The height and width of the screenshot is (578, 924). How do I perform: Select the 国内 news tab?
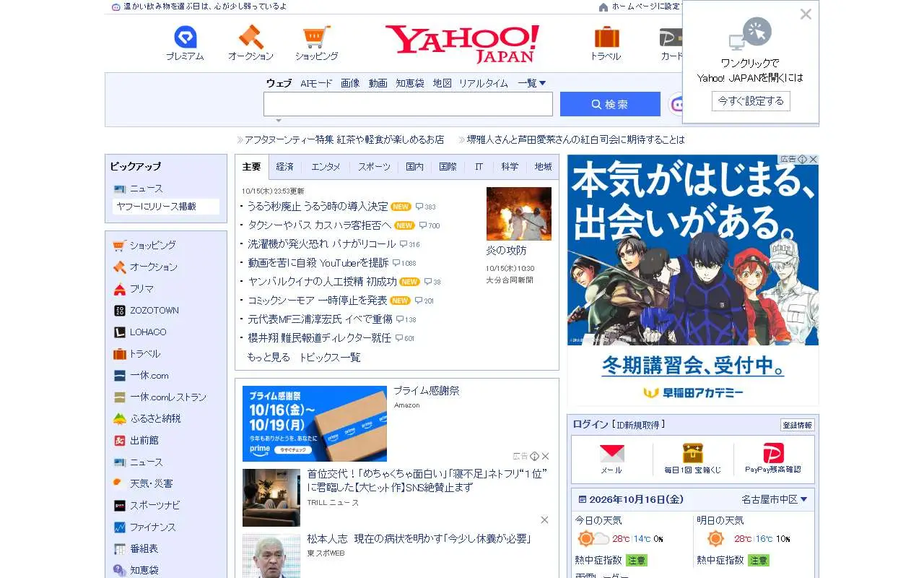(414, 167)
